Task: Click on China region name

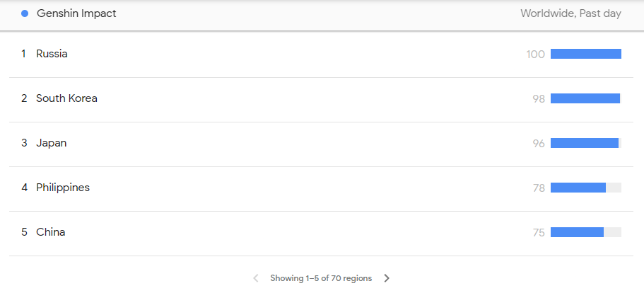Action: click(x=51, y=232)
